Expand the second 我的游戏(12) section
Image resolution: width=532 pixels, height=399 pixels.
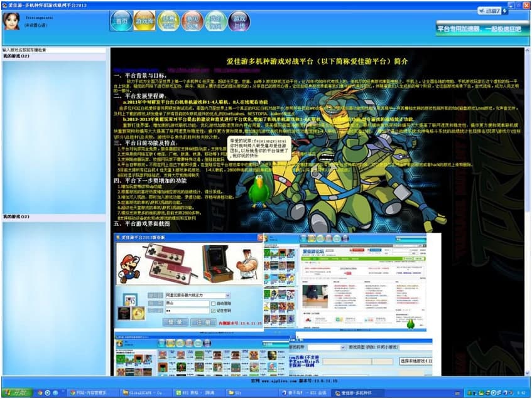[16, 216]
